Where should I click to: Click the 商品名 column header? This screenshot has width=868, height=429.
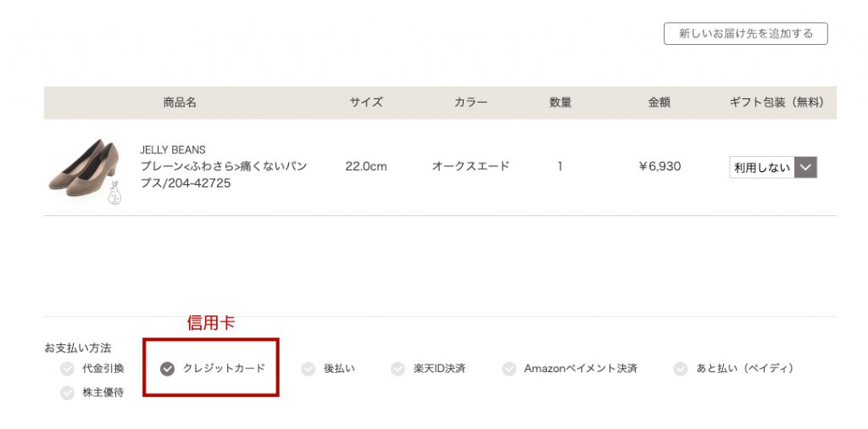(180, 103)
